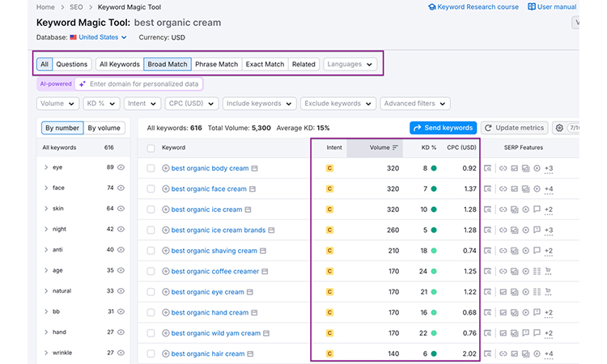
Task: Click link SERP feature icon for best organic face cream
Action: [503, 188]
